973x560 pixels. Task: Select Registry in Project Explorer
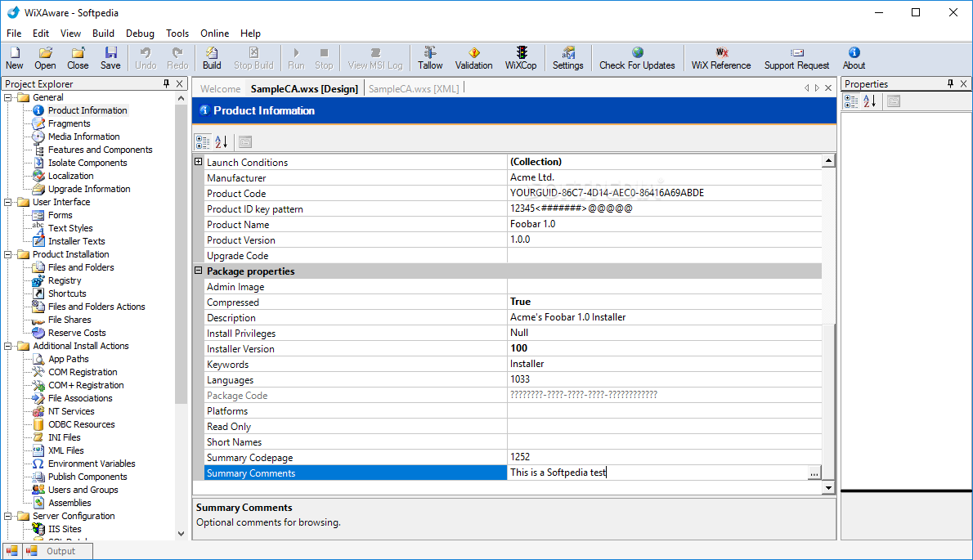tap(65, 280)
